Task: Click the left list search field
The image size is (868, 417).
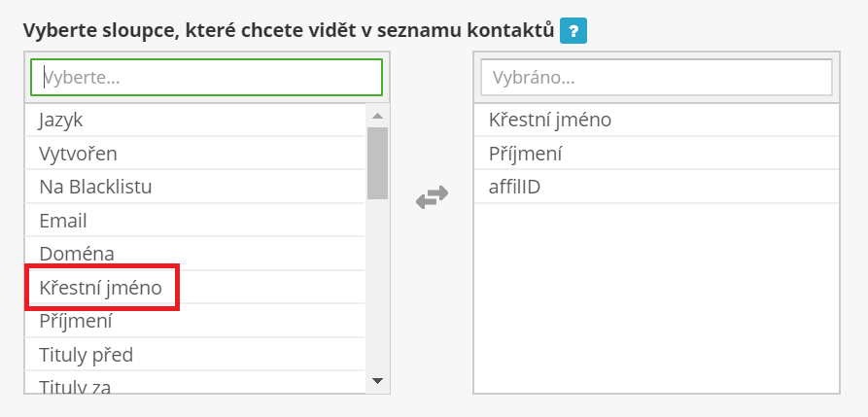Action: (206, 78)
